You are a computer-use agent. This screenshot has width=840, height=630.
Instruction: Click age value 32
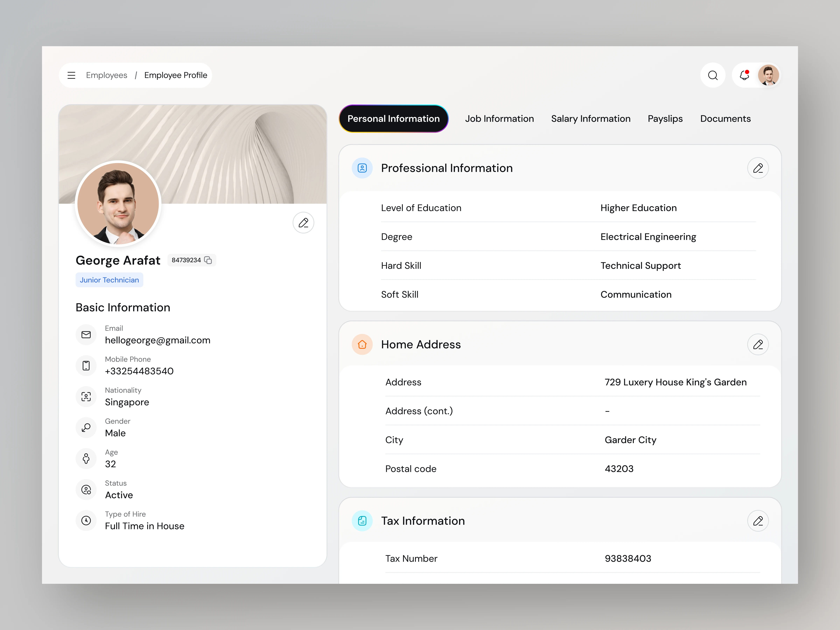click(x=110, y=464)
